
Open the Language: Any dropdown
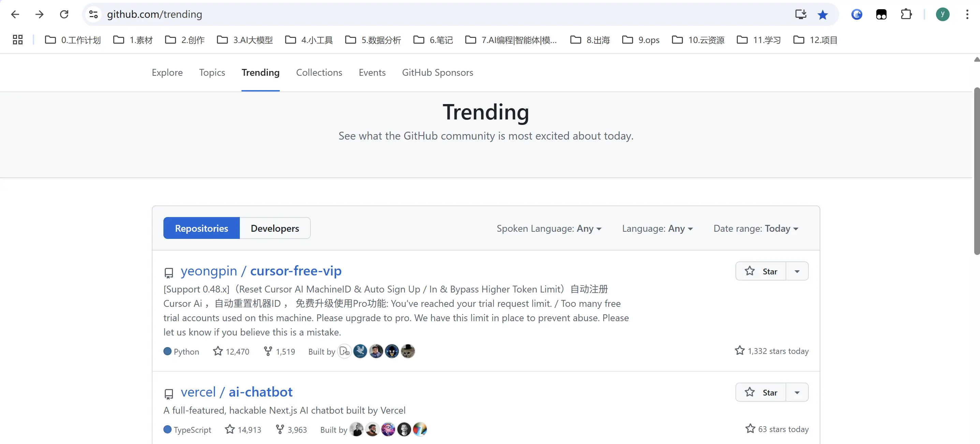(x=657, y=228)
